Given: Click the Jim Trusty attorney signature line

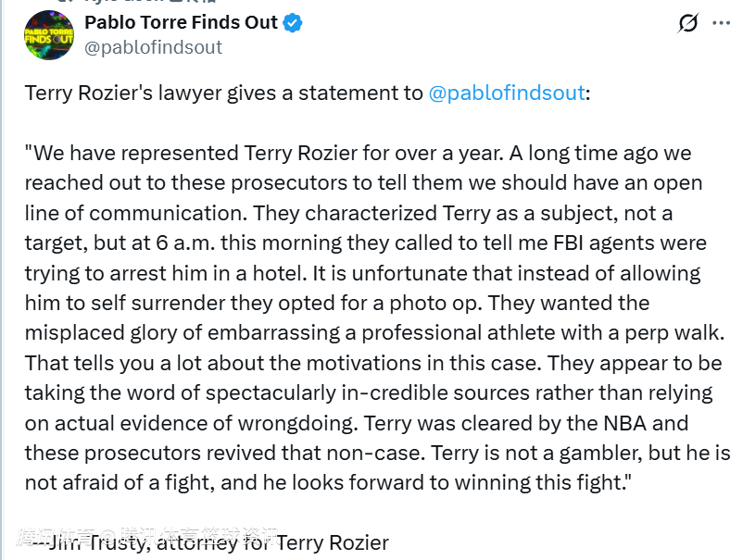Looking at the screenshot, I should point(208,542).
